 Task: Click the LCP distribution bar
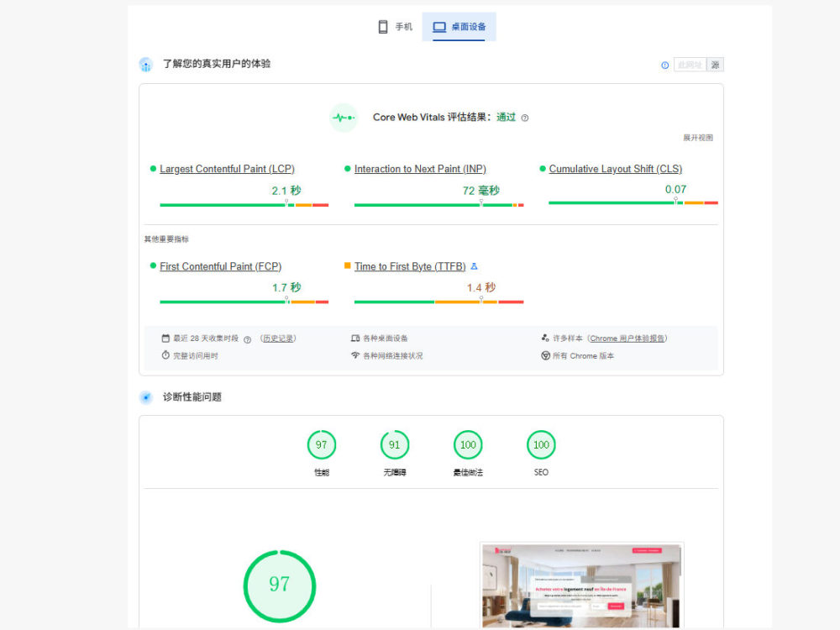(x=244, y=205)
